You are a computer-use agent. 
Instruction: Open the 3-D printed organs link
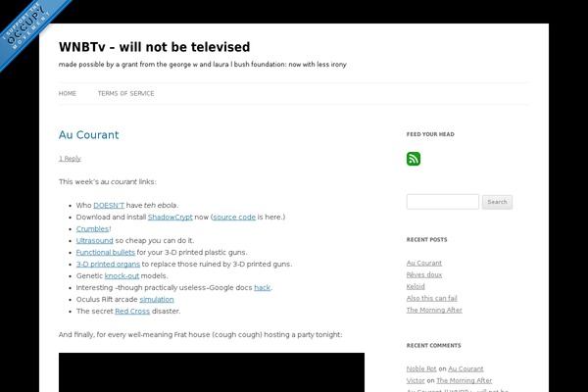point(108,264)
